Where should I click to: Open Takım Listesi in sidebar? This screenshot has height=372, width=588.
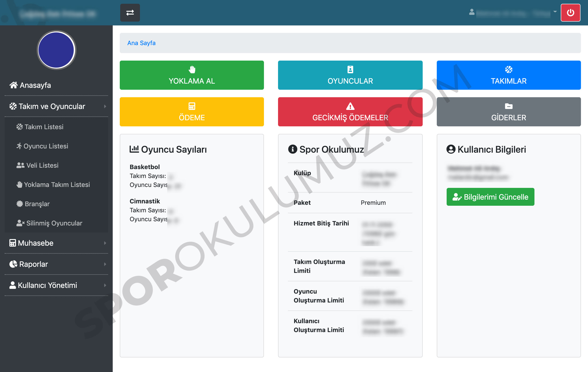point(44,127)
